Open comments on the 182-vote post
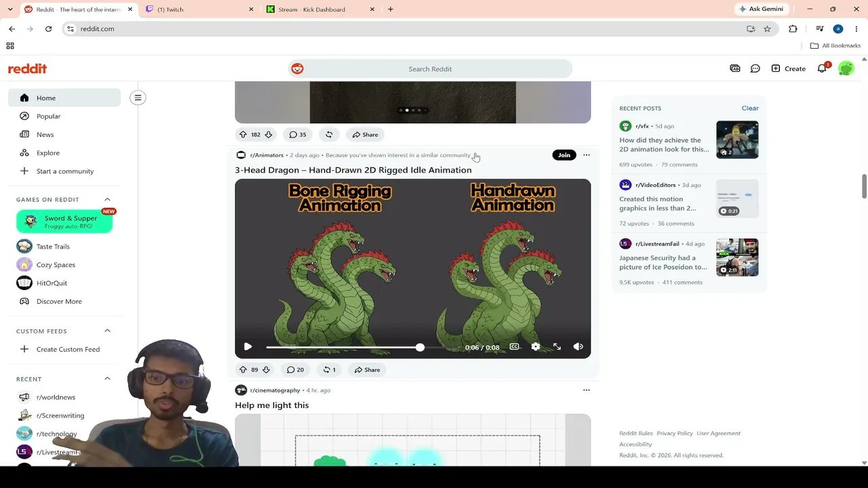The width and height of the screenshot is (868, 488). [298, 134]
